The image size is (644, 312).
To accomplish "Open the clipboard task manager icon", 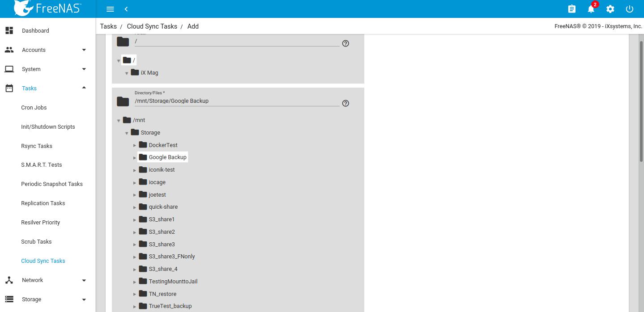I will pos(571,9).
